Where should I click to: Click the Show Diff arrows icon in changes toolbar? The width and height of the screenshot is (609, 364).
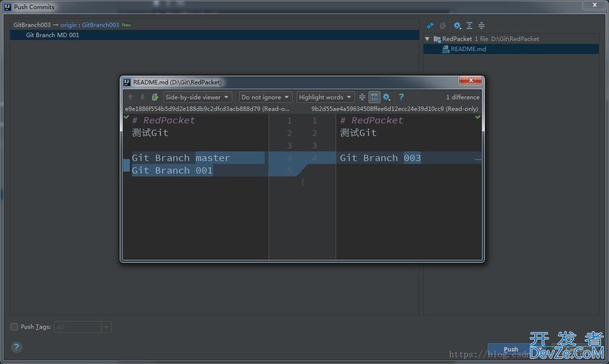coord(430,25)
